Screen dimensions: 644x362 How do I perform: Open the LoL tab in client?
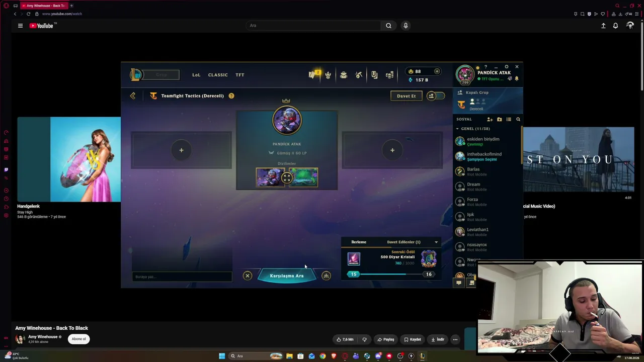196,75
